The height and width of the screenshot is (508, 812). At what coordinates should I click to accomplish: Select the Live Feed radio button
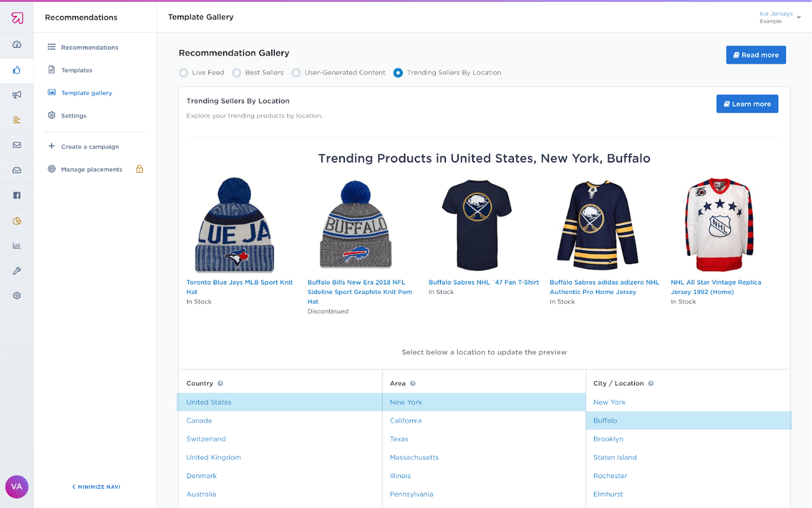click(x=184, y=73)
